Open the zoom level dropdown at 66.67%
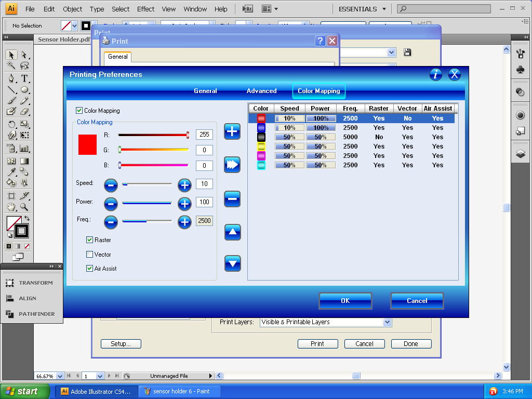The width and height of the screenshot is (532, 399). (60, 376)
